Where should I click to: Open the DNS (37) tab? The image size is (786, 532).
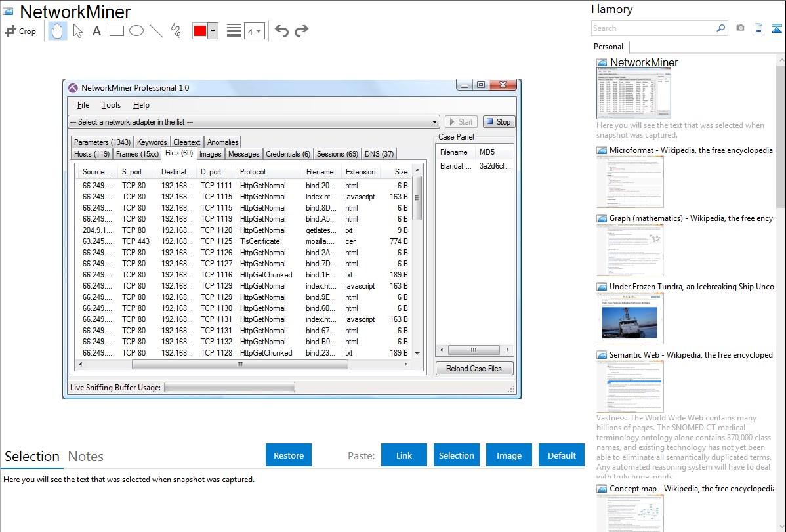tap(379, 154)
